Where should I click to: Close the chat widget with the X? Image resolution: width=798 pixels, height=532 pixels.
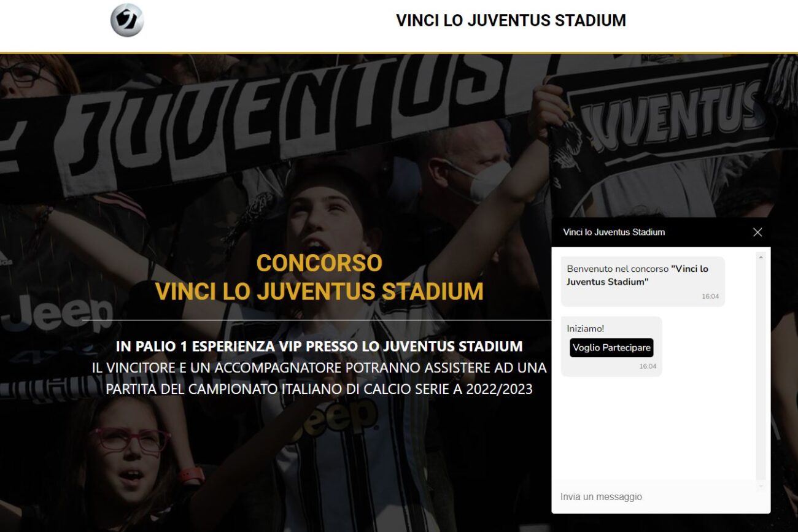click(757, 232)
